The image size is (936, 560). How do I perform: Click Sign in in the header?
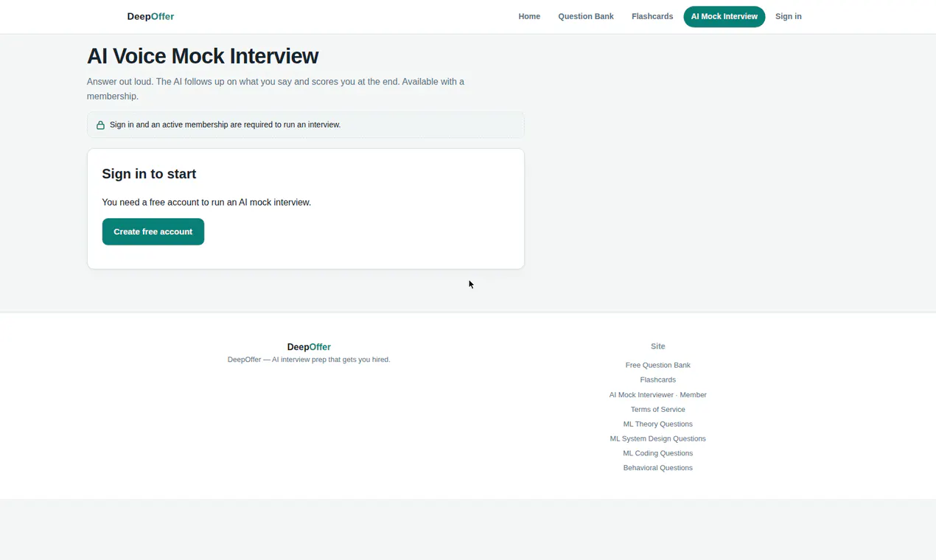pyautogui.click(x=789, y=16)
